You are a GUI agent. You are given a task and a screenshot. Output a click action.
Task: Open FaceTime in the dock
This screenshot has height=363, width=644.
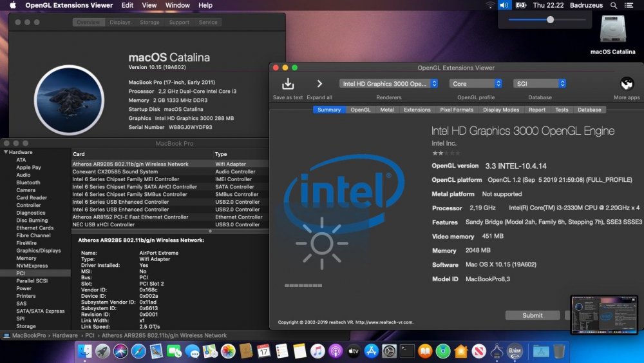174,351
